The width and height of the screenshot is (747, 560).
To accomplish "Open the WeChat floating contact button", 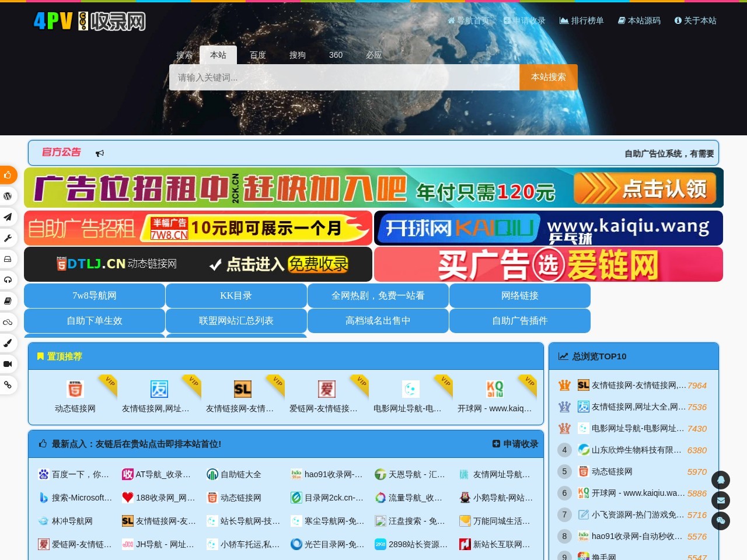I will [x=721, y=521].
